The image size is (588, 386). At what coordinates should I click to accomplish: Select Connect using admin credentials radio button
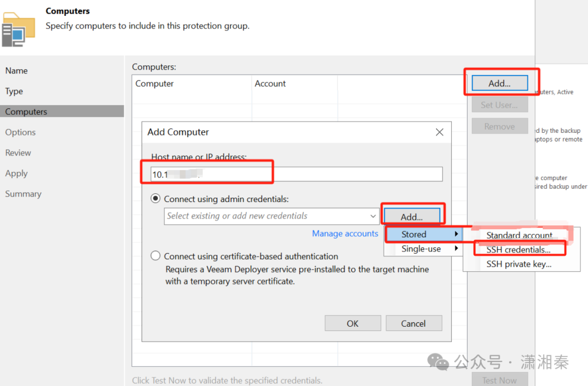pos(156,199)
